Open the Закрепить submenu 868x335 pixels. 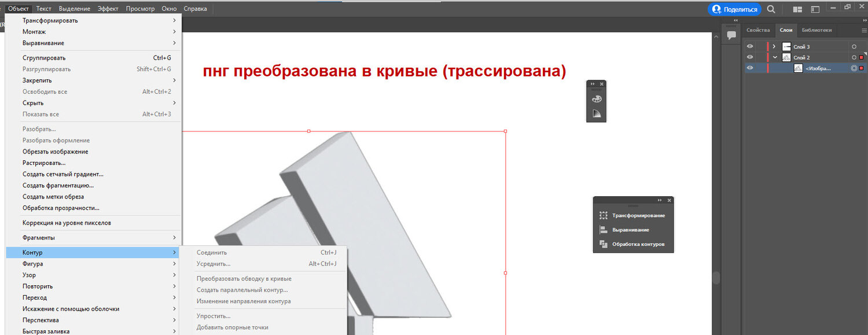point(93,80)
